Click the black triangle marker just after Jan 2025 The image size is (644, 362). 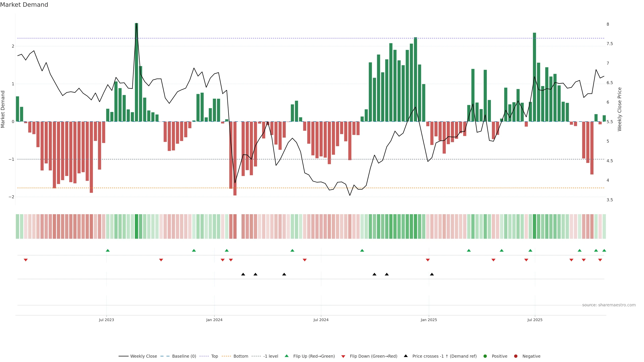pyautogui.click(x=432, y=274)
